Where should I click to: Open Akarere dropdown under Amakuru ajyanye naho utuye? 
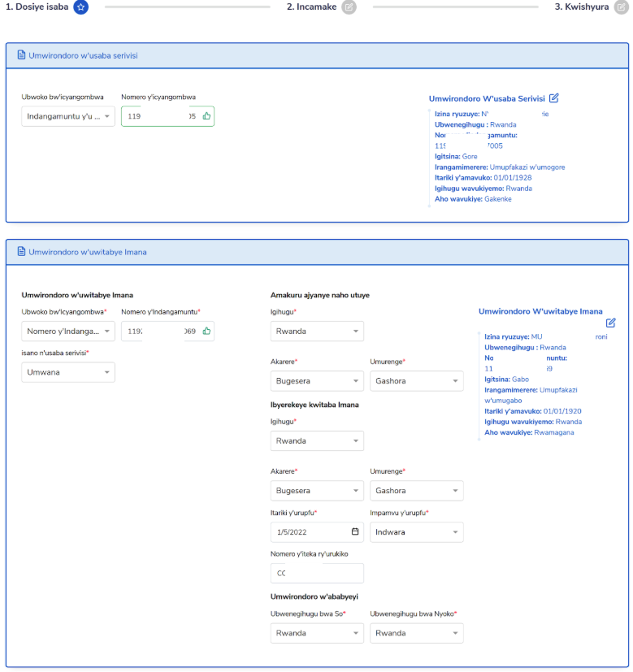pyautogui.click(x=317, y=380)
